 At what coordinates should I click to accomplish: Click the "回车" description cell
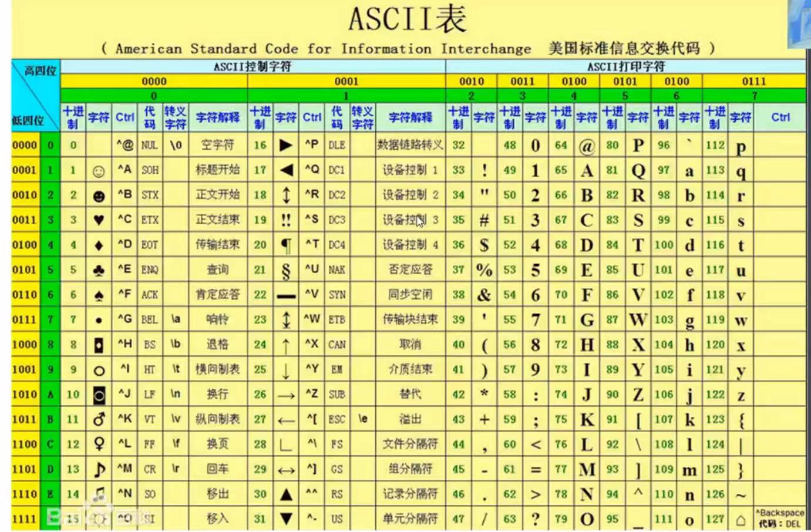pos(217,469)
